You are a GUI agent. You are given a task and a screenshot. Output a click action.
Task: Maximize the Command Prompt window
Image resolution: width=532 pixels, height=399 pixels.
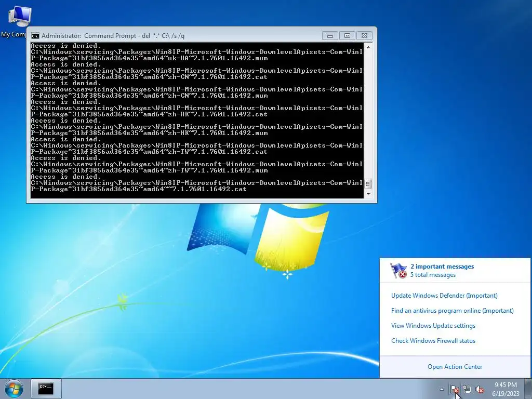tap(347, 36)
